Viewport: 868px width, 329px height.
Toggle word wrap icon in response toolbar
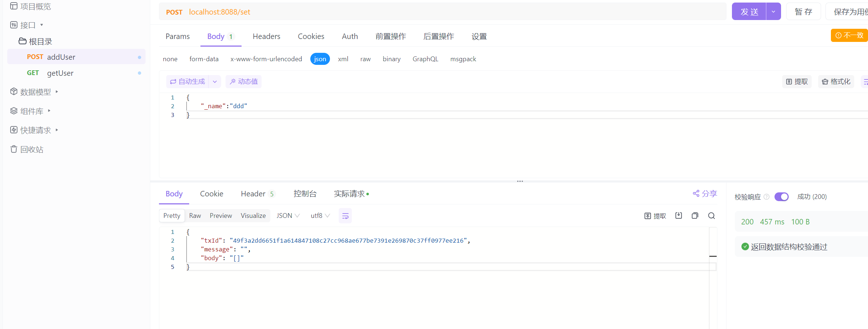pyautogui.click(x=345, y=216)
